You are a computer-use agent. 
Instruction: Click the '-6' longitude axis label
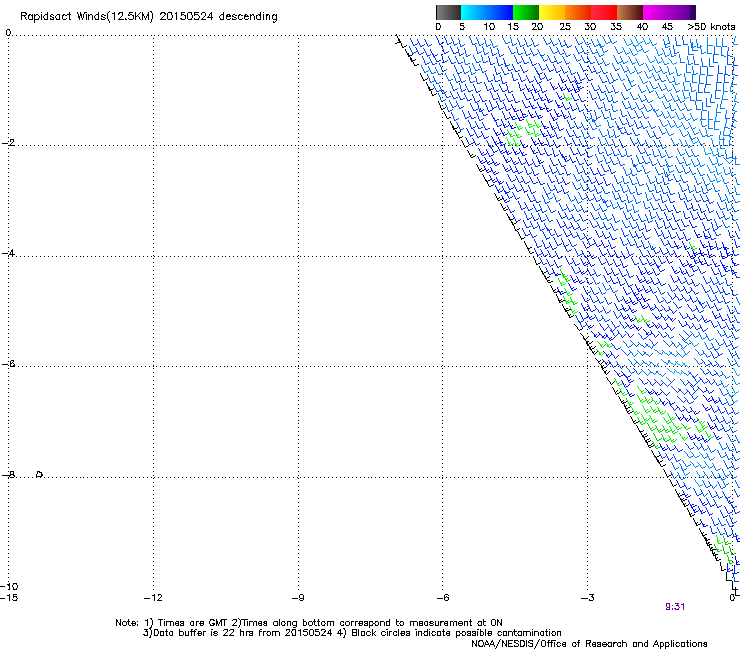coord(442,598)
